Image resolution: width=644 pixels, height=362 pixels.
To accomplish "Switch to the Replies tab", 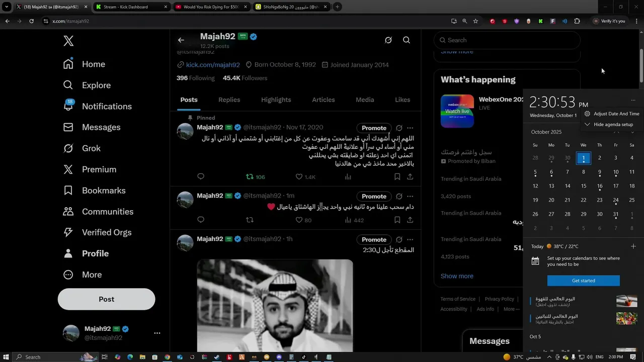I will coord(229,100).
